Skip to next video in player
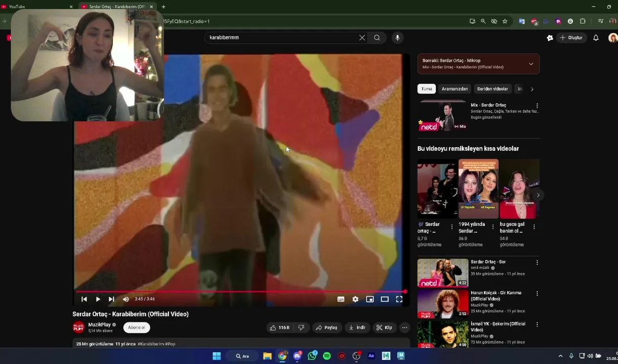The height and width of the screenshot is (364, 618). click(111, 299)
